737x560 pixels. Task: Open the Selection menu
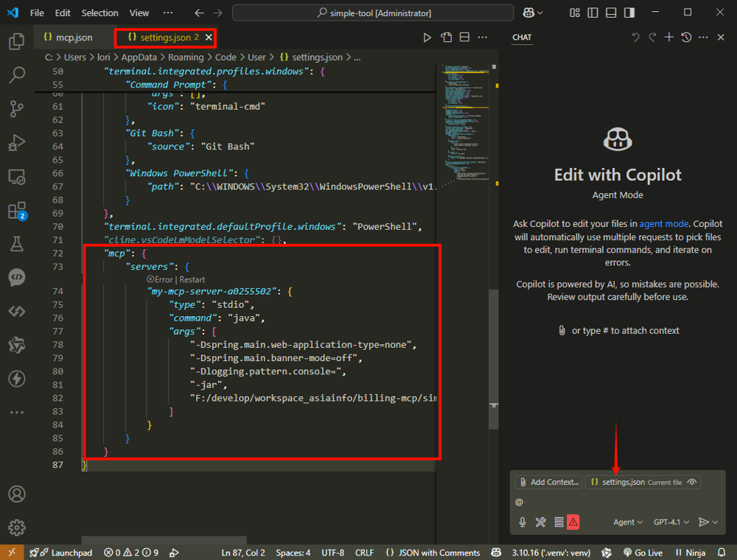click(99, 13)
